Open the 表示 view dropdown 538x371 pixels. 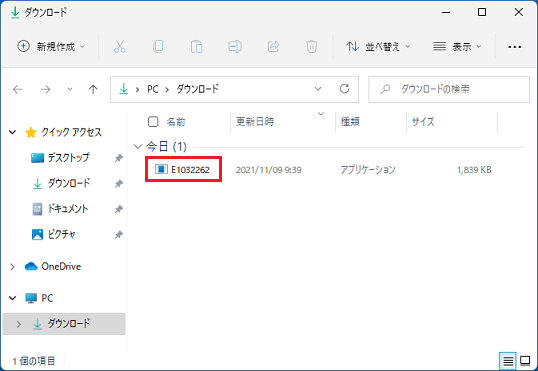point(457,46)
